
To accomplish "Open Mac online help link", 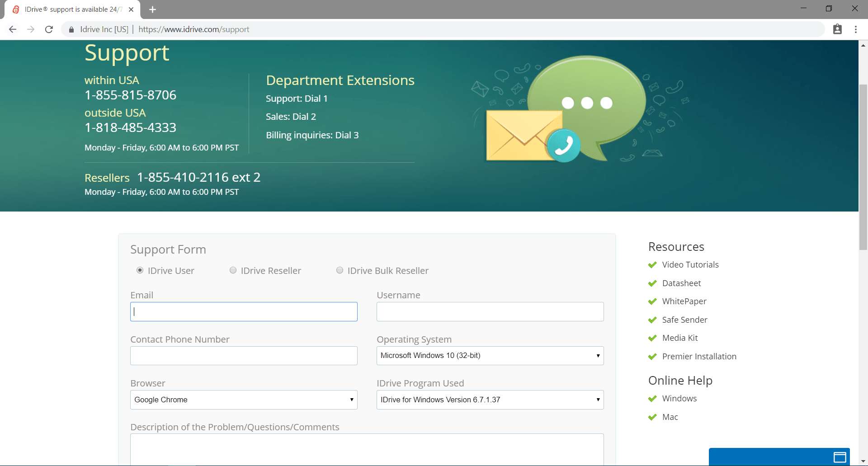I will pyautogui.click(x=670, y=417).
